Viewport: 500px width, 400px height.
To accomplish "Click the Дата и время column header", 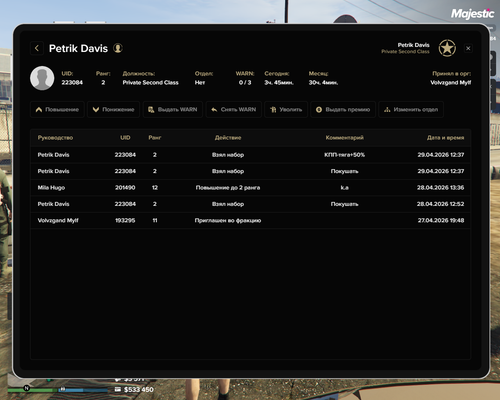I will click(x=445, y=138).
